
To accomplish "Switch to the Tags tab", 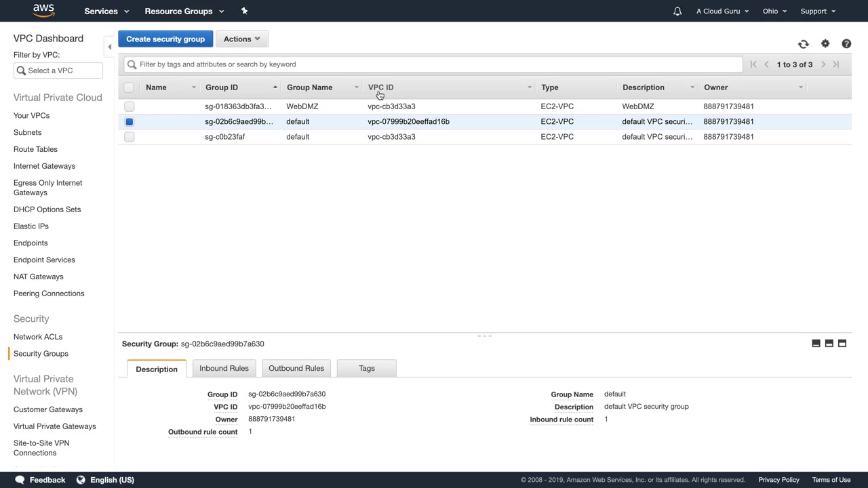I will coord(367,368).
